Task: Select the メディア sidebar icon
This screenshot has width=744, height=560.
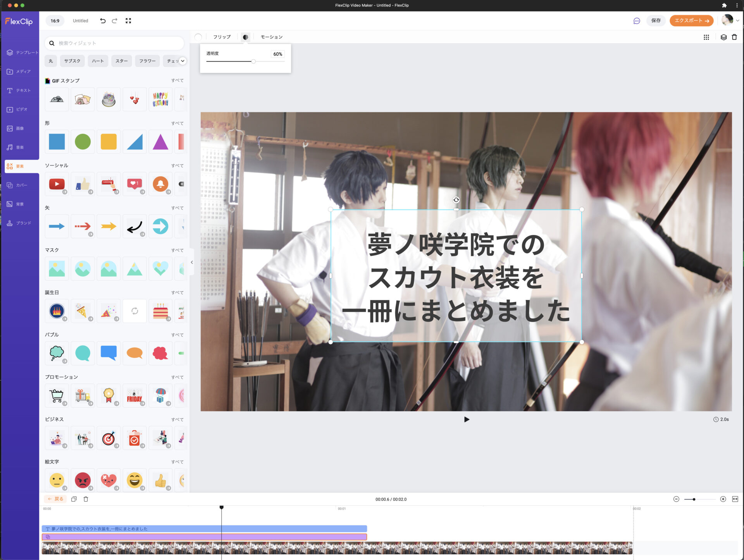Action: click(19, 71)
